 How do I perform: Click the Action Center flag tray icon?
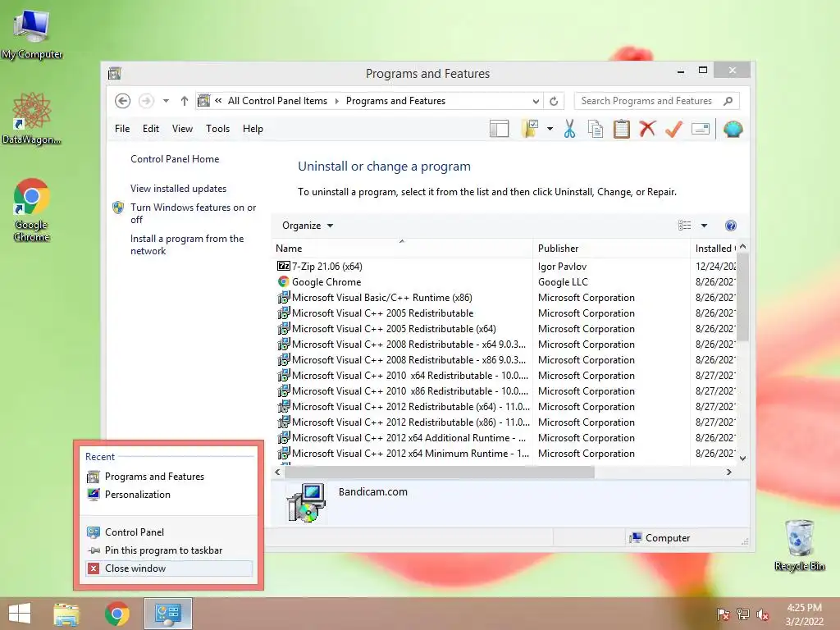pos(724,614)
